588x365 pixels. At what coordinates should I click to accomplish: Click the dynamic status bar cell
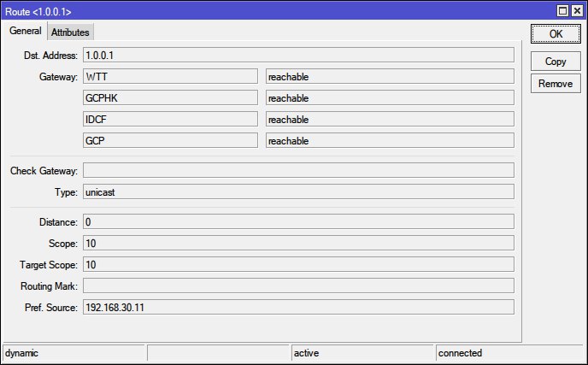point(73,352)
